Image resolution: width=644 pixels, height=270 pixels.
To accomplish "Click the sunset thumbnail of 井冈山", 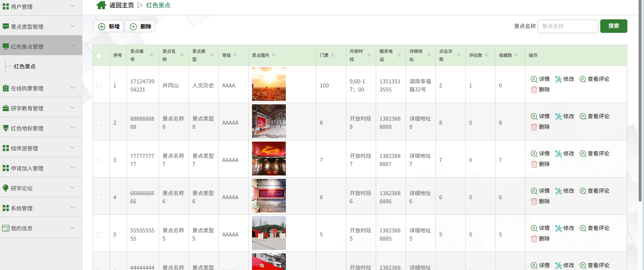I will tap(269, 84).
